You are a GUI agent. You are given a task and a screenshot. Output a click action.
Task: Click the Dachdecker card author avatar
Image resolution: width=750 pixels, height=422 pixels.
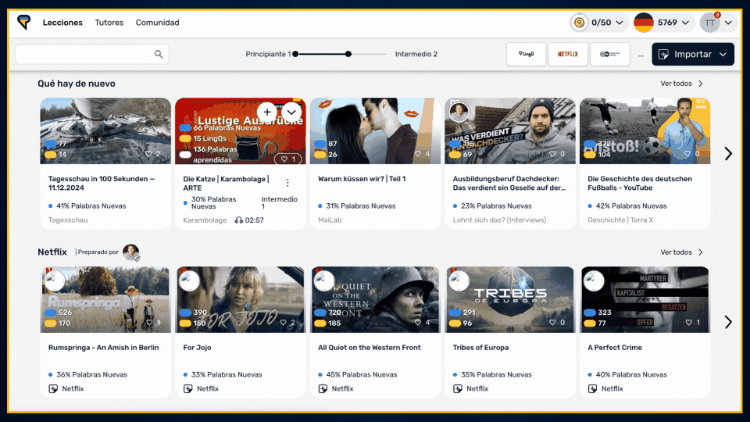pyautogui.click(x=458, y=112)
